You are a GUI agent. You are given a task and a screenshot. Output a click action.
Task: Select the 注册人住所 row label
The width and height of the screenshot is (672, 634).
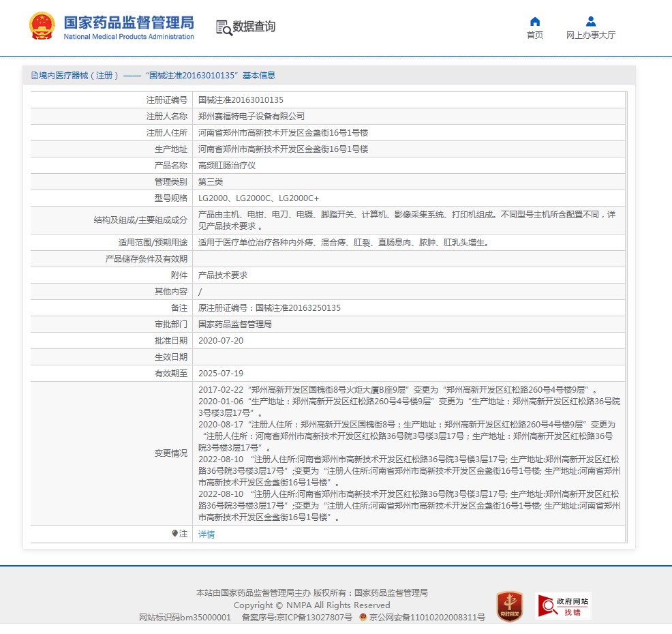(x=167, y=132)
